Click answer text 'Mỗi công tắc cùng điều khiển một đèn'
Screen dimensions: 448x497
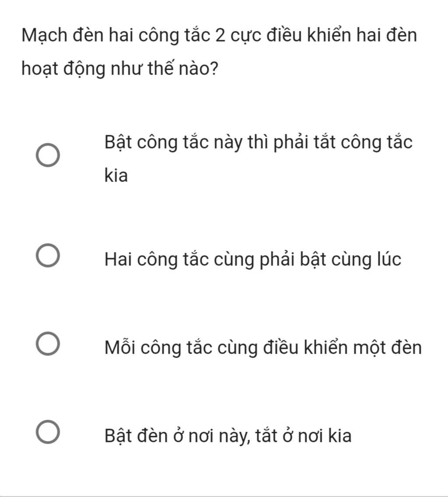(x=263, y=348)
